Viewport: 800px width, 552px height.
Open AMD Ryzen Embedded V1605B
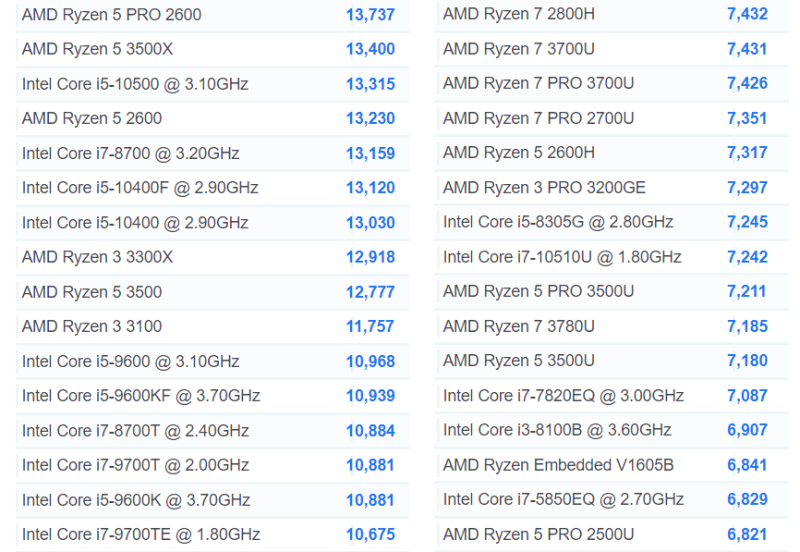pos(559,465)
